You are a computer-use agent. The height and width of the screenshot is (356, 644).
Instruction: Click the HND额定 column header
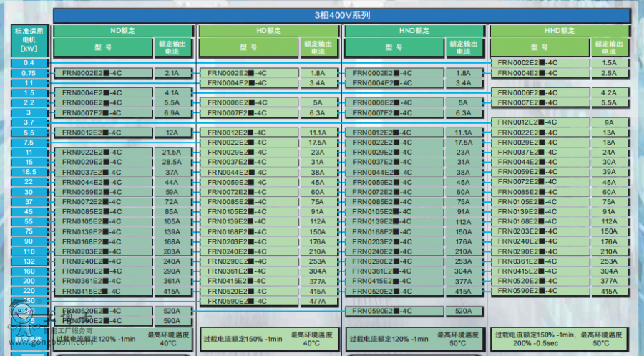point(414,31)
